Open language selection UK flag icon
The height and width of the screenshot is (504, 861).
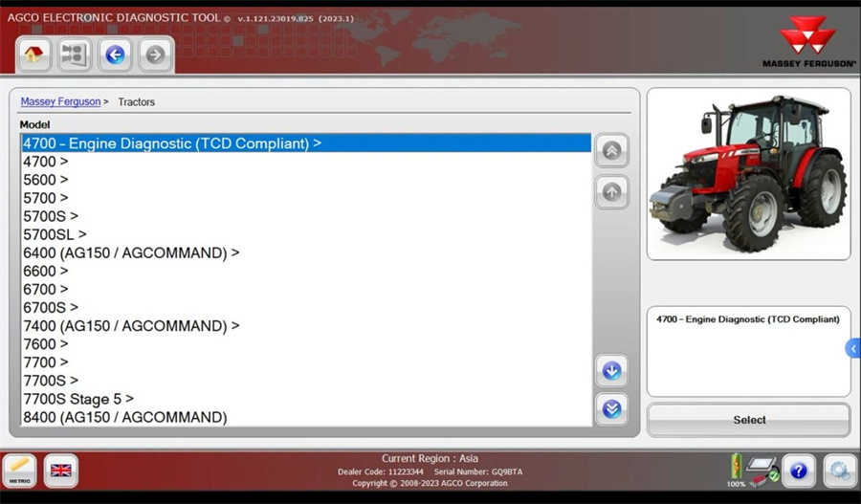pyautogui.click(x=61, y=471)
